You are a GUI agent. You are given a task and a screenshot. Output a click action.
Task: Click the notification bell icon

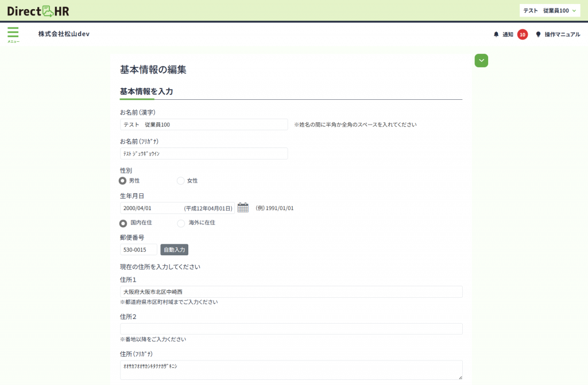(496, 34)
